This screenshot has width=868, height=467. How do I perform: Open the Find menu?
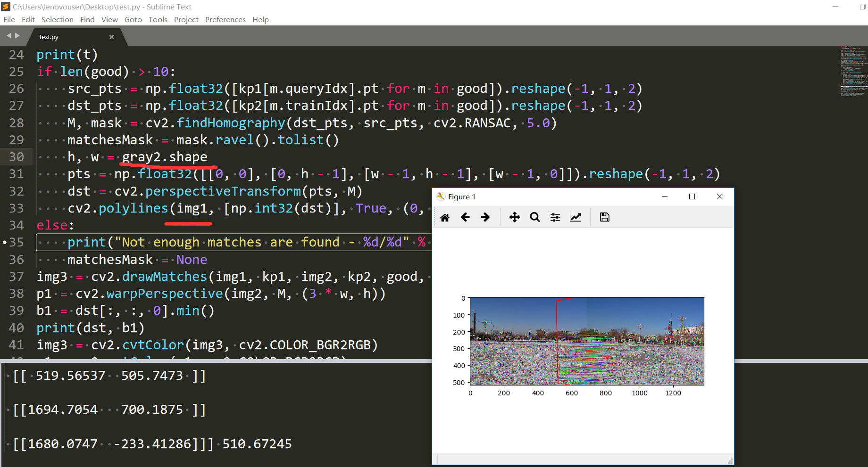click(x=87, y=19)
